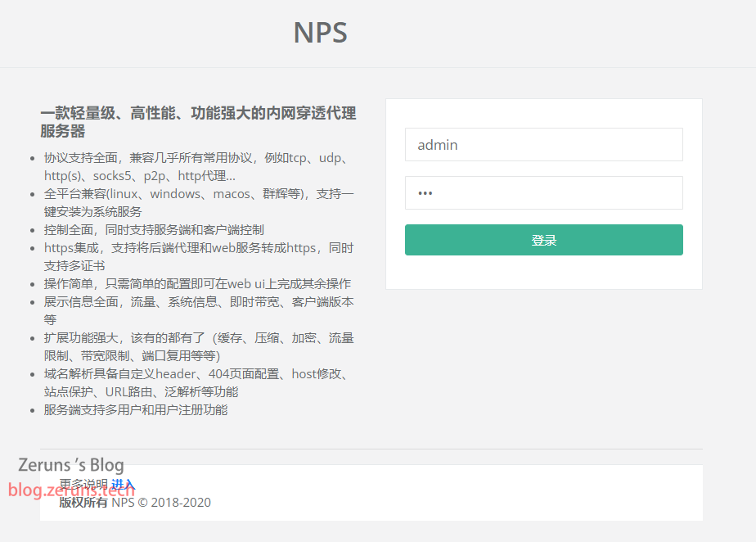Click the NPS page title
The width and height of the screenshot is (756, 542).
click(x=320, y=33)
